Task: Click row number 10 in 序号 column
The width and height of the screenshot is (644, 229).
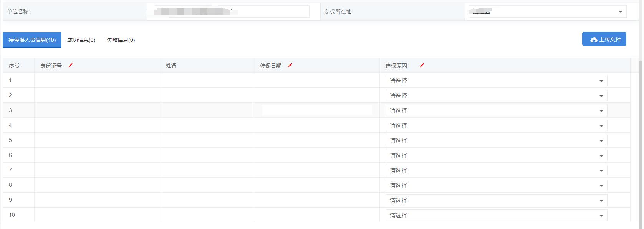Action: 12,215
